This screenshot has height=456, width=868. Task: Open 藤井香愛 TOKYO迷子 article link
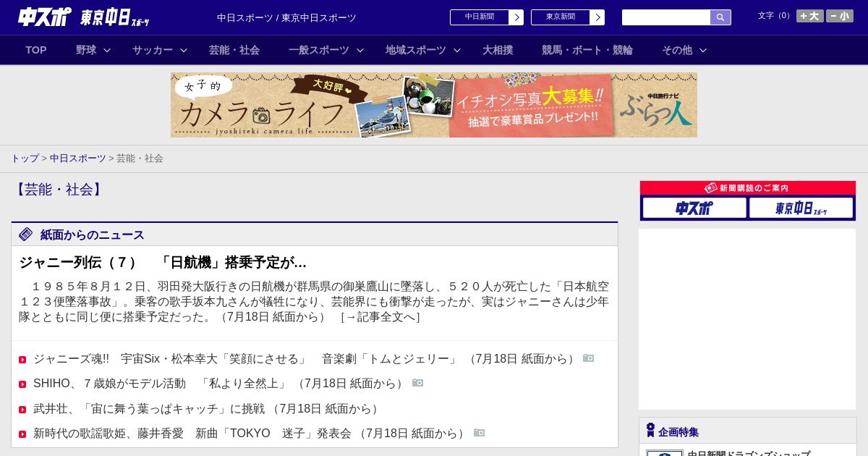[x=251, y=434]
